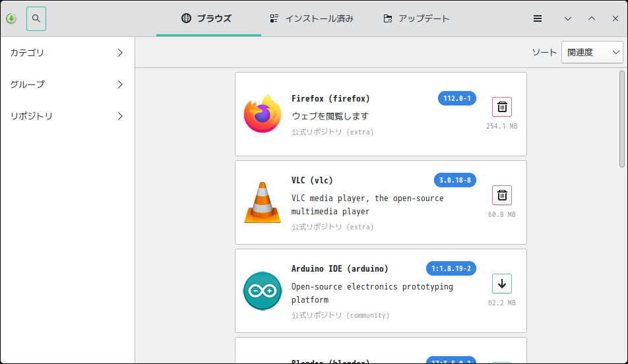
Task: Select the Firefox (firefox) title
Action: (x=330, y=98)
